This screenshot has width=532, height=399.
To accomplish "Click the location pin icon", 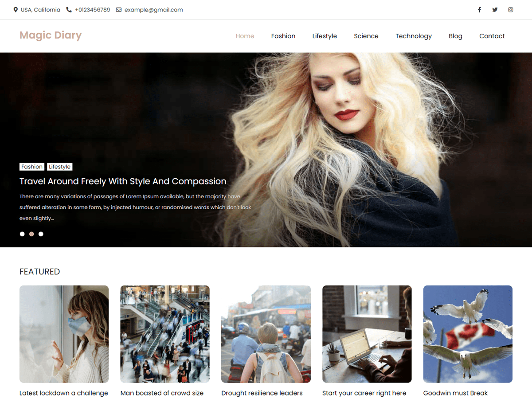I will [16, 10].
